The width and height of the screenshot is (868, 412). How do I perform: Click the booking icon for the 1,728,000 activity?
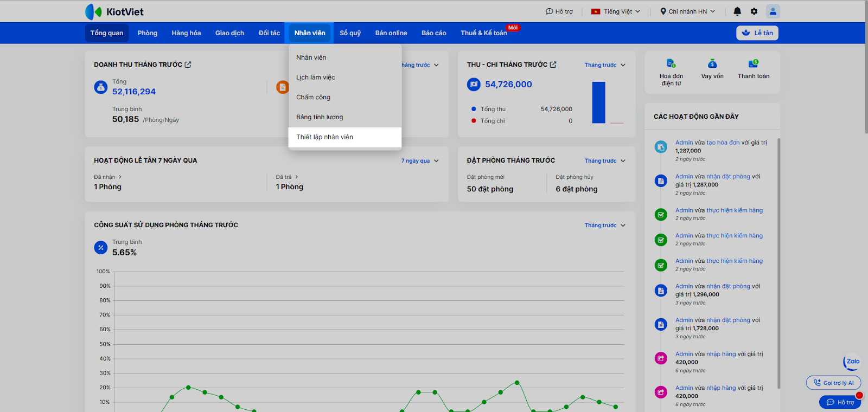coord(661,325)
